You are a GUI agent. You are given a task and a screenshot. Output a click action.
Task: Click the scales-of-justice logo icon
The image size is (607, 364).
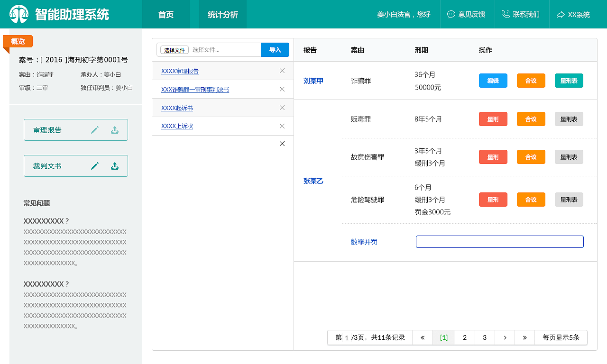[19, 14]
